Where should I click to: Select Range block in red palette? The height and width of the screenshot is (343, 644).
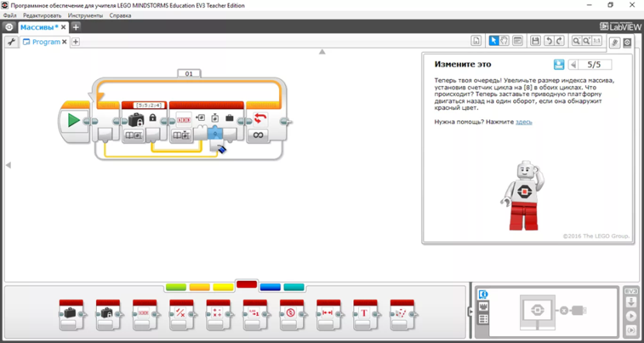(329, 314)
